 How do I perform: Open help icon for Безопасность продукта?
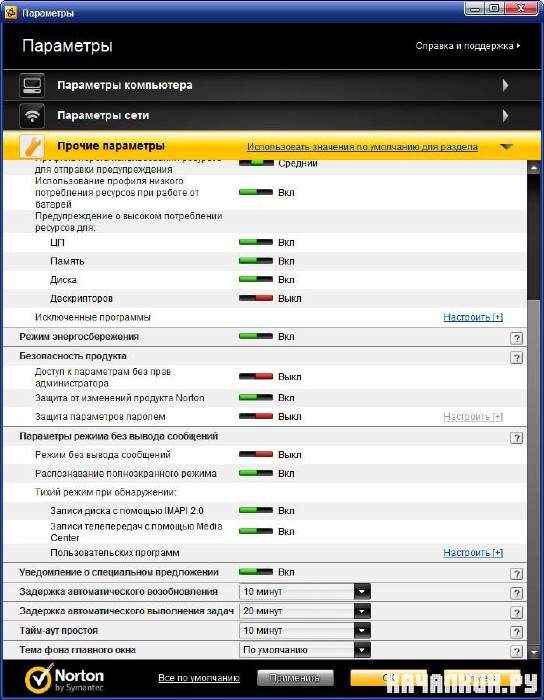click(516, 358)
